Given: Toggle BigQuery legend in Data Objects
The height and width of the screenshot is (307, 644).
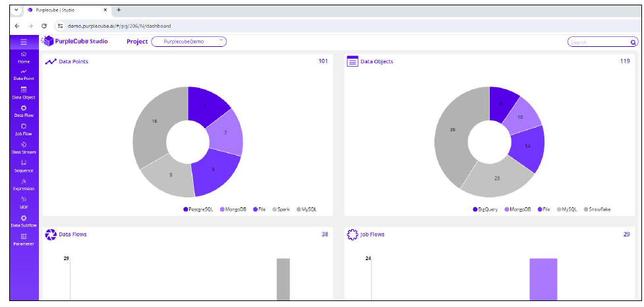Looking at the screenshot, I should click(x=486, y=209).
